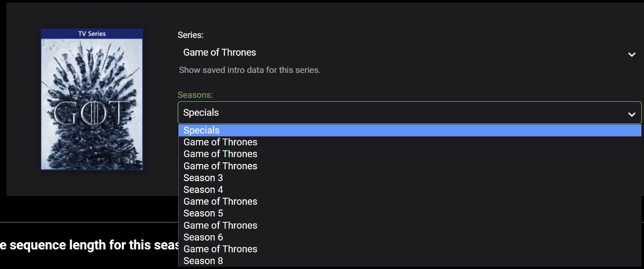Choose the Season 6 list option
Screen dimensions: 644x269
pyautogui.click(x=203, y=237)
